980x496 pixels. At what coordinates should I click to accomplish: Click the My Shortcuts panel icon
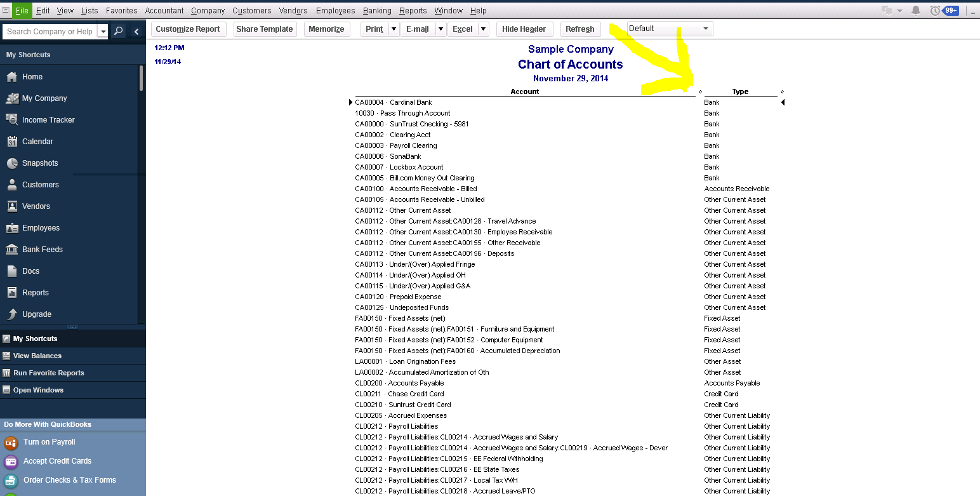[6, 338]
